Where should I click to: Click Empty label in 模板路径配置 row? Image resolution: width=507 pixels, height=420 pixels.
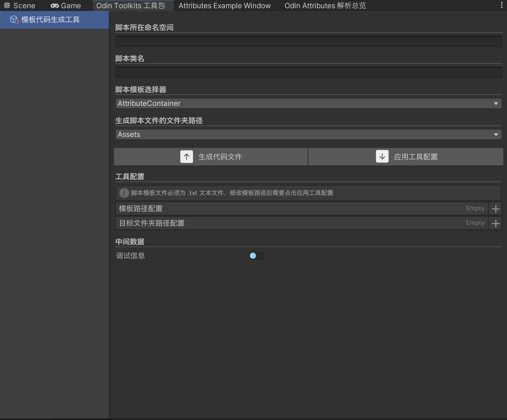click(475, 208)
